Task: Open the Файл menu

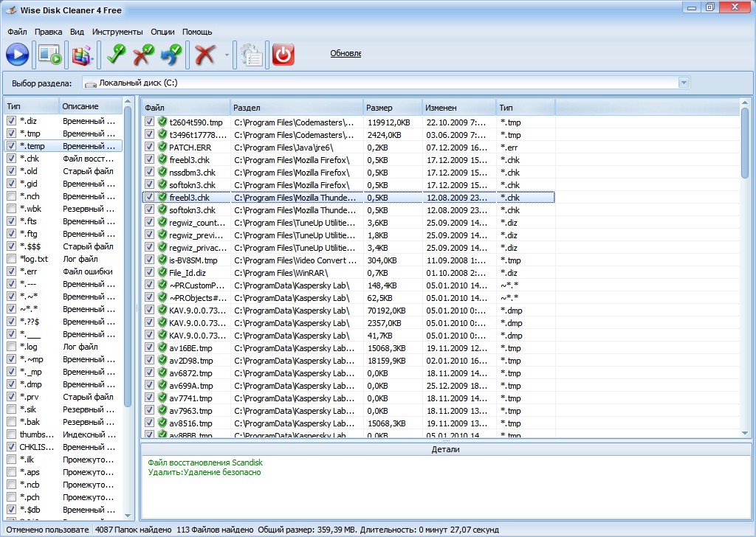Action: tap(18, 32)
